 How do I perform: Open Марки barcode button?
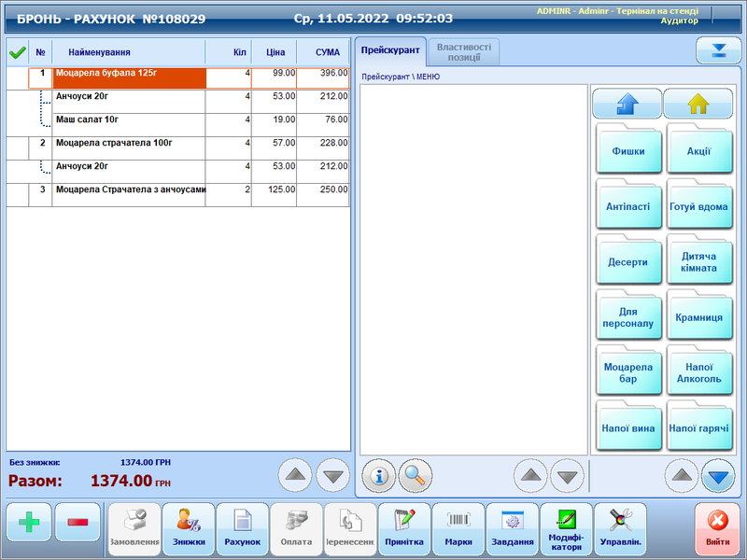point(458,529)
